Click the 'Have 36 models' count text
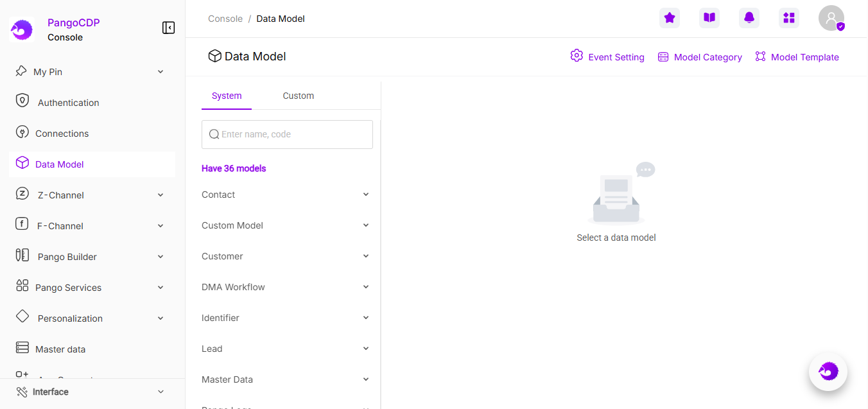Viewport: 868px width, 409px height. click(234, 168)
